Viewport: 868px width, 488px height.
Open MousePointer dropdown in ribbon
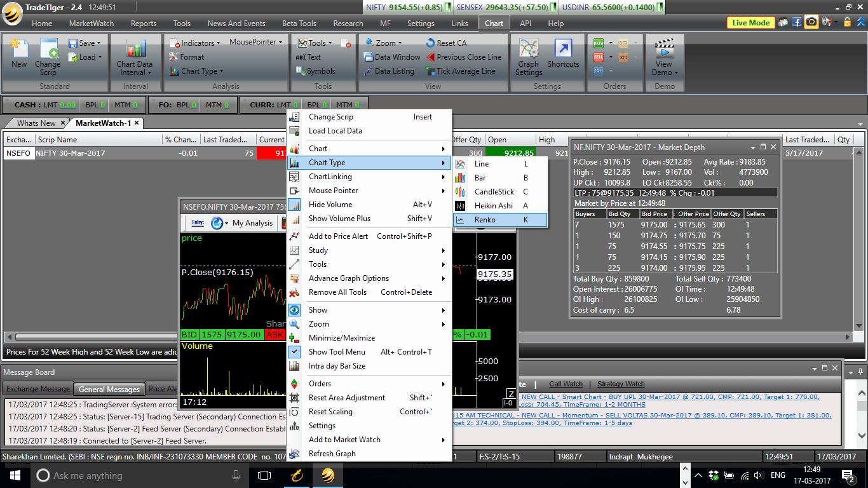point(257,42)
